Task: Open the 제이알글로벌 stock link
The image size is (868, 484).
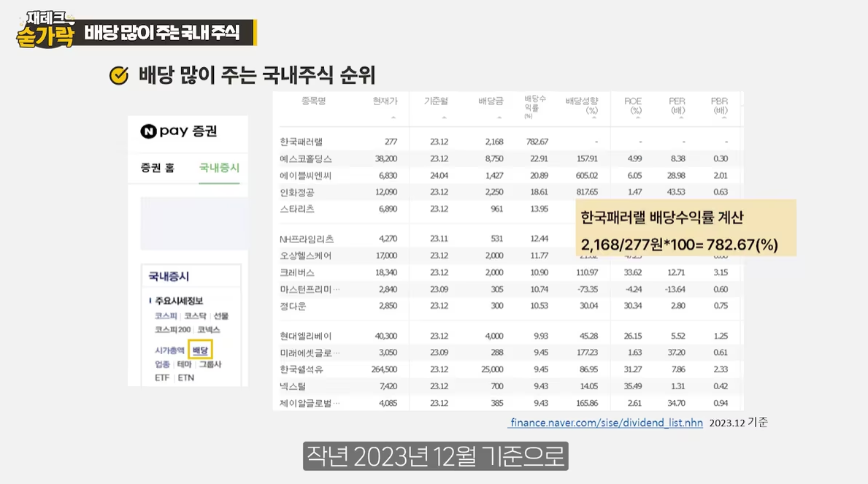Action: pyautogui.click(x=310, y=403)
